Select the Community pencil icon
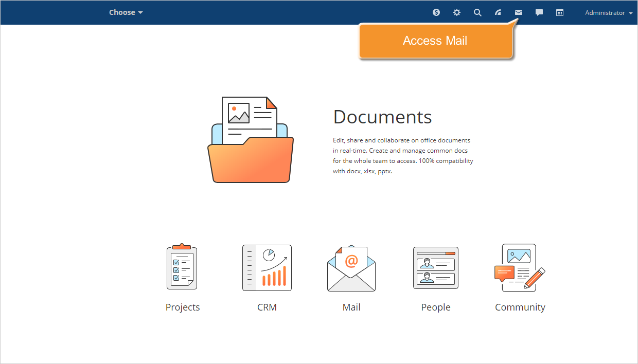638x364 pixels. (x=520, y=267)
